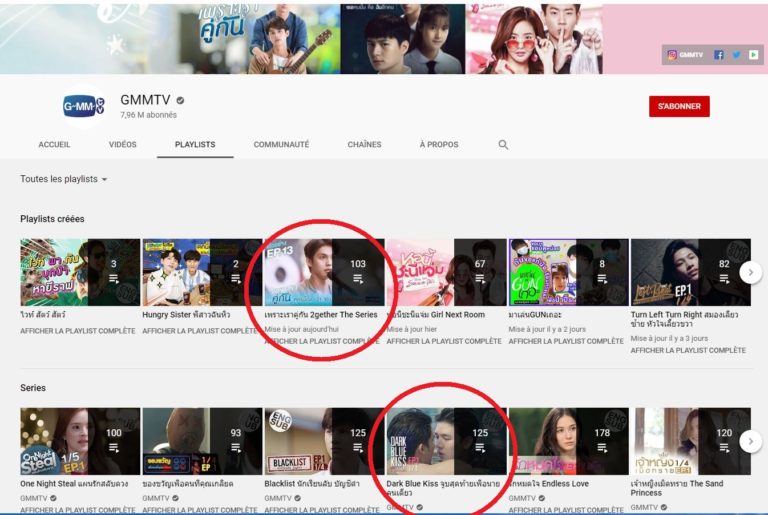
Task: Click the Twitter bird icon in banner
Action: pos(736,55)
